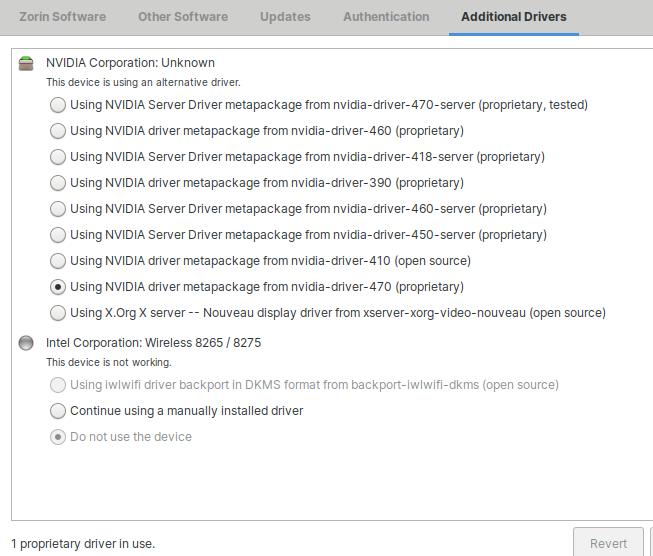The width and height of the screenshot is (653, 556).
Task: Click 'This device is not working' text
Action: point(109,362)
